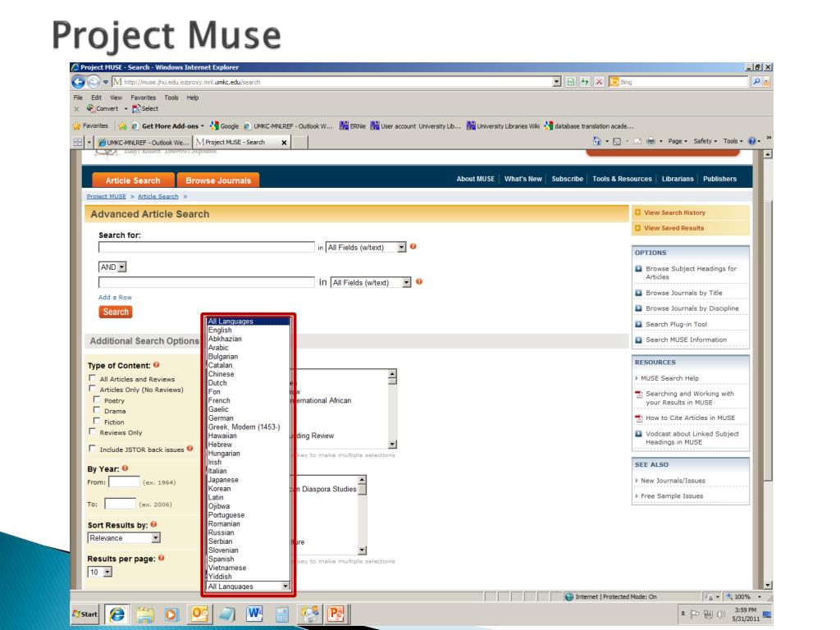This screenshot has width=840, height=630.
Task: Open the first All Fields (w/text) dropdown
Action: [x=366, y=247]
